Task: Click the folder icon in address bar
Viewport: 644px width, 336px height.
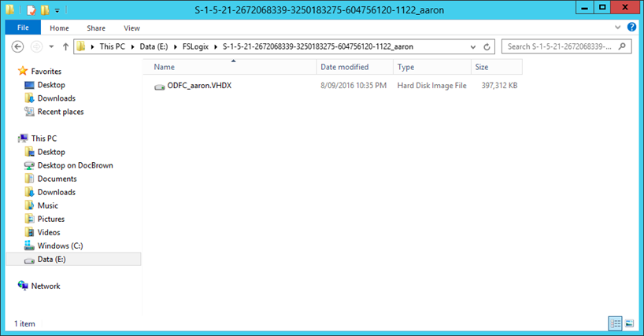Action: (81, 46)
